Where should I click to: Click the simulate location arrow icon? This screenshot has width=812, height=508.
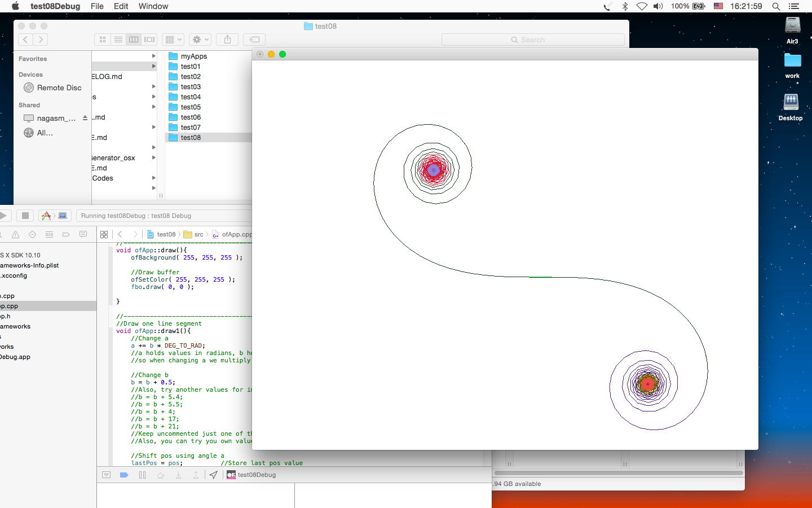(x=213, y=475)
